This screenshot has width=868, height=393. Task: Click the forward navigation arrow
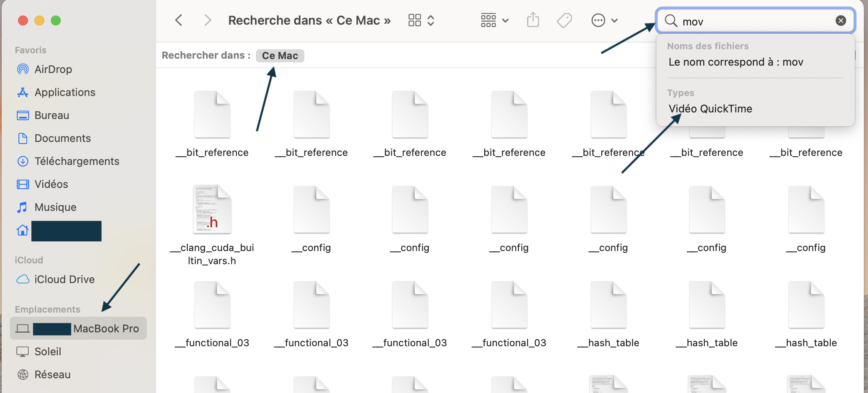tap(208, 20)
